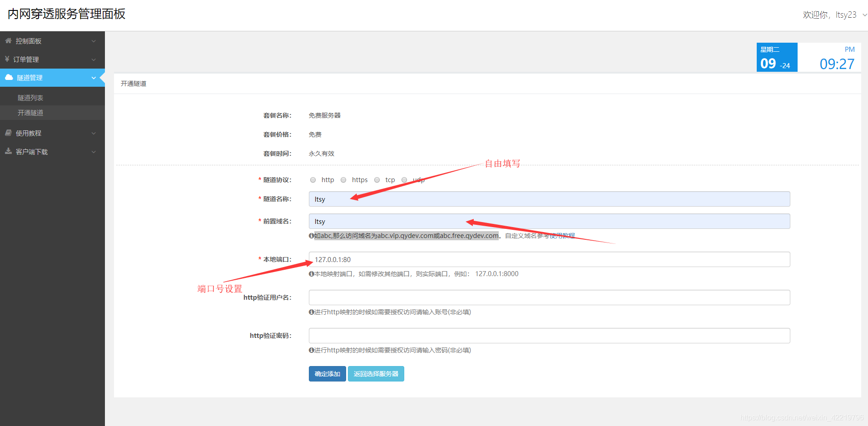Screen dimensions: 868x426
Task: Click the http验证密码 input field
Action: tap(549, 336)
